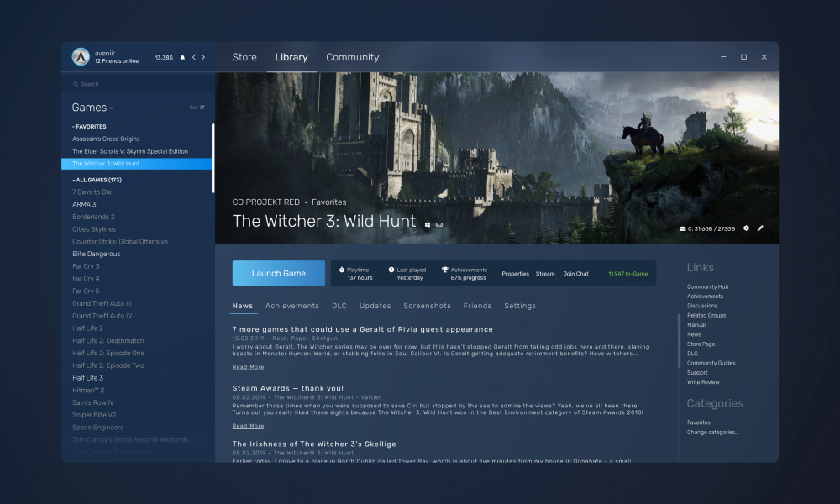Select The Witcher 3: Wild Hunt in the sidebar

[x=137, y=163]
